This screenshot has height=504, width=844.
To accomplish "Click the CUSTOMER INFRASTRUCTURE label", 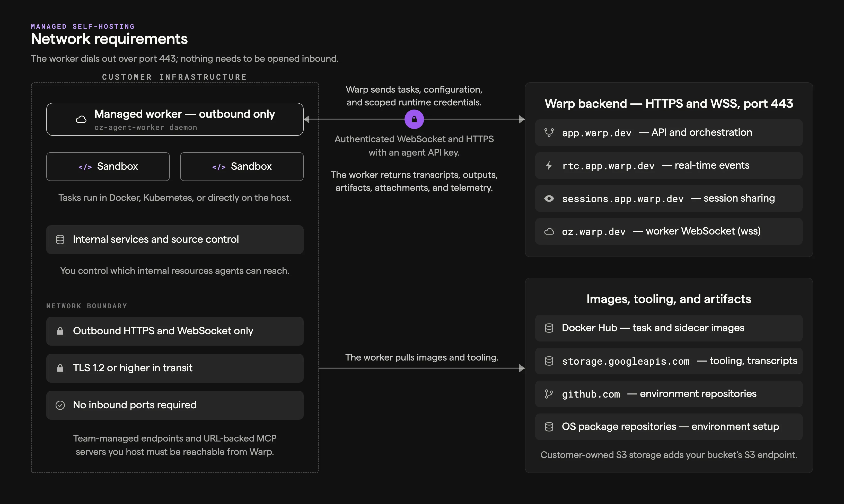I will (174, 77).
